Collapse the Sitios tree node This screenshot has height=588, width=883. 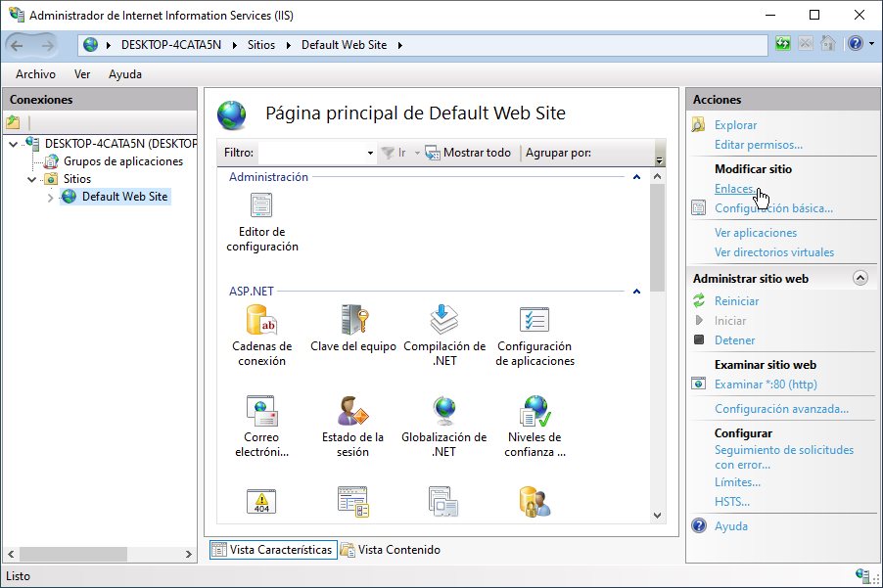tap(32, 179)
